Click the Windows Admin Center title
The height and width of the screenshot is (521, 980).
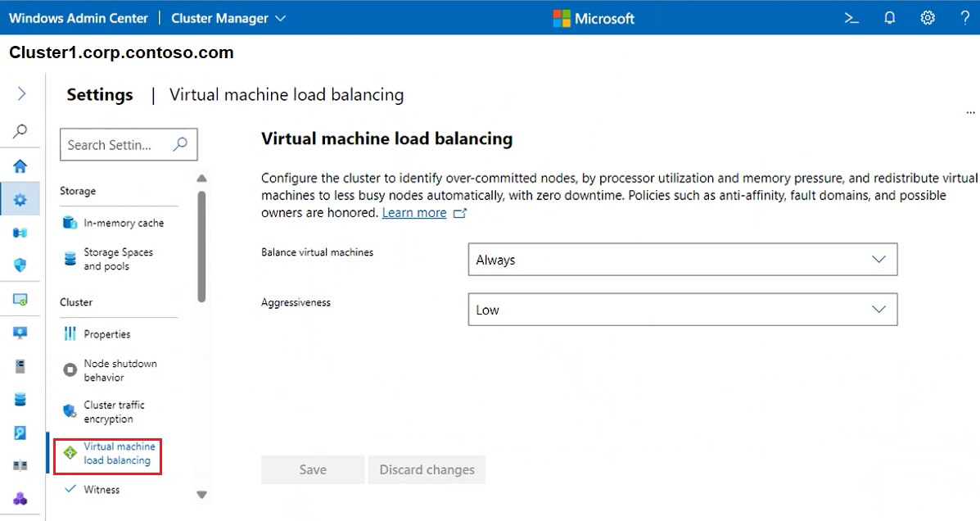click(x=78, y=18)
